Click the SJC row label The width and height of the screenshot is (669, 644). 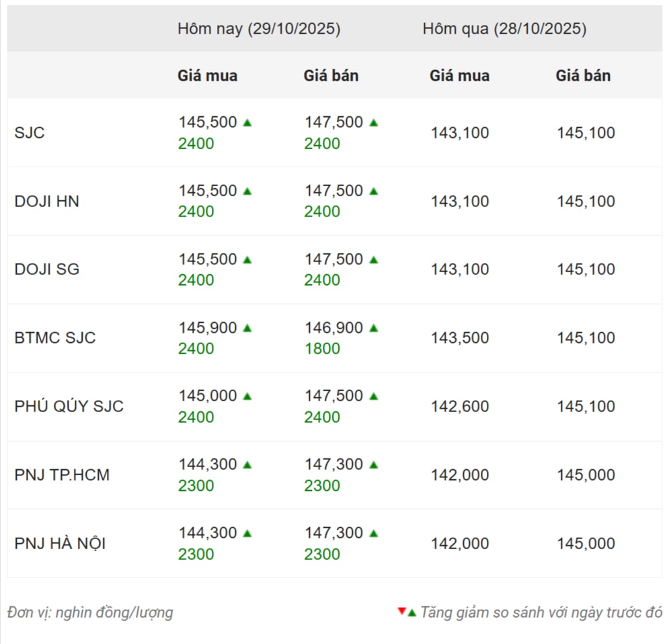pos(30,132)
